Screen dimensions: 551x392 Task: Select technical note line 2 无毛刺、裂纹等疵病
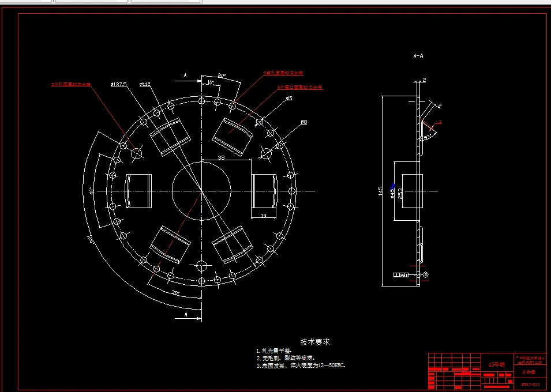(x=285, y=359)
